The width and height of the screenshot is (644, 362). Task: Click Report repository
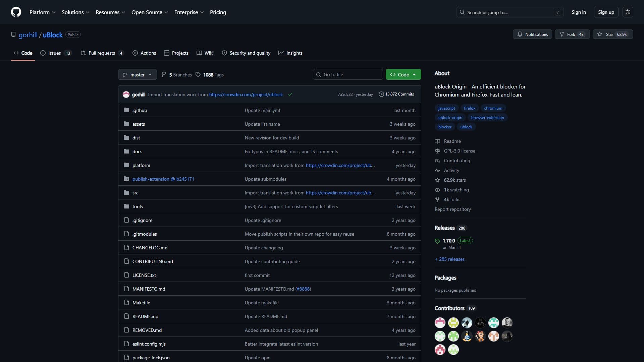pyautogui.click(x=452, y=209)
